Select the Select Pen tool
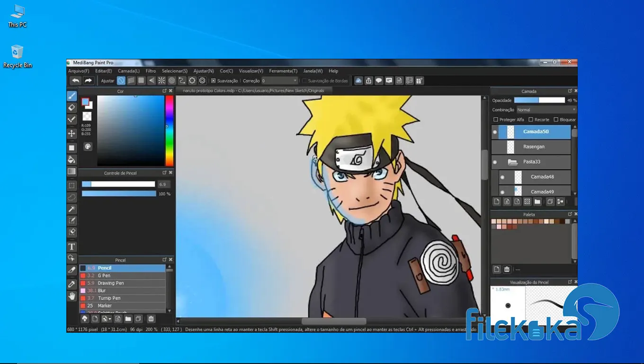This screenshot has height=364, width=644. pyautogui.click(x=72, y=220)
